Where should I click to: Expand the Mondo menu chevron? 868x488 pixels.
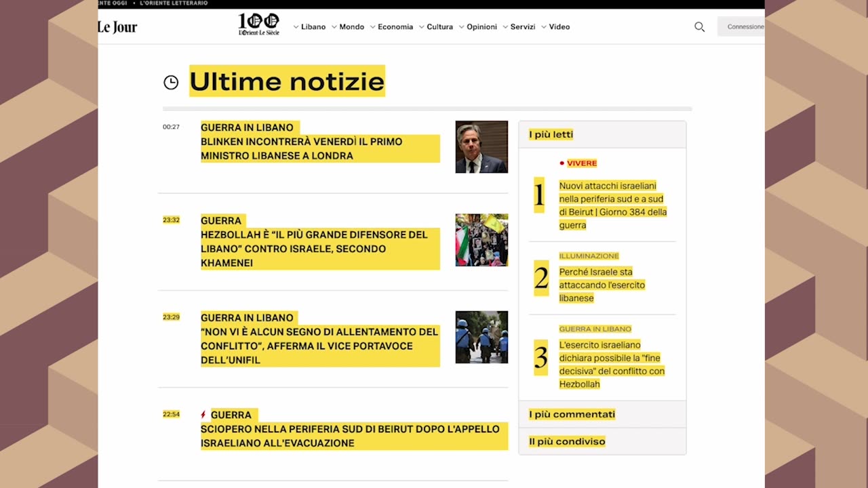tap(334, 27)
